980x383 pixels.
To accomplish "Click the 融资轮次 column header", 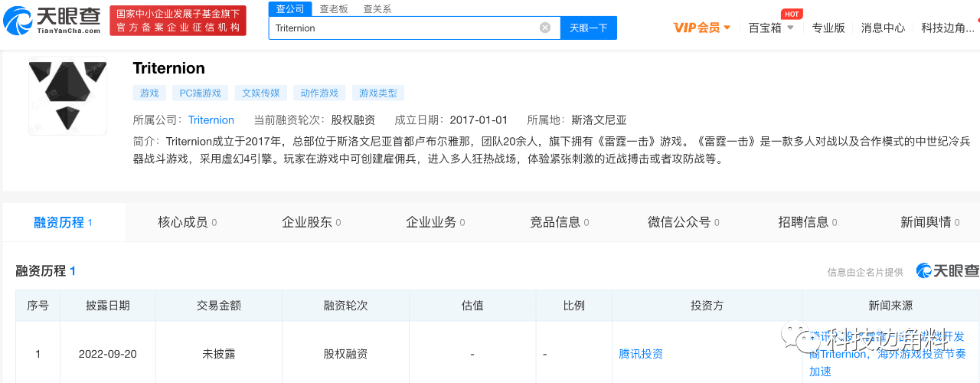I will click(345, 306).
